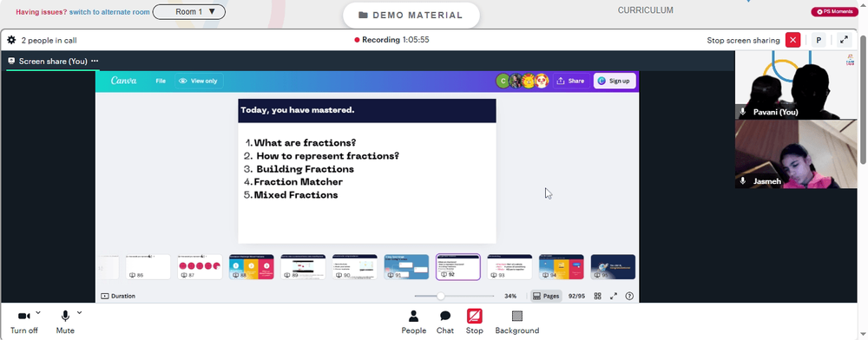
Task: Click the P participant button
Action: pos(819,40)
